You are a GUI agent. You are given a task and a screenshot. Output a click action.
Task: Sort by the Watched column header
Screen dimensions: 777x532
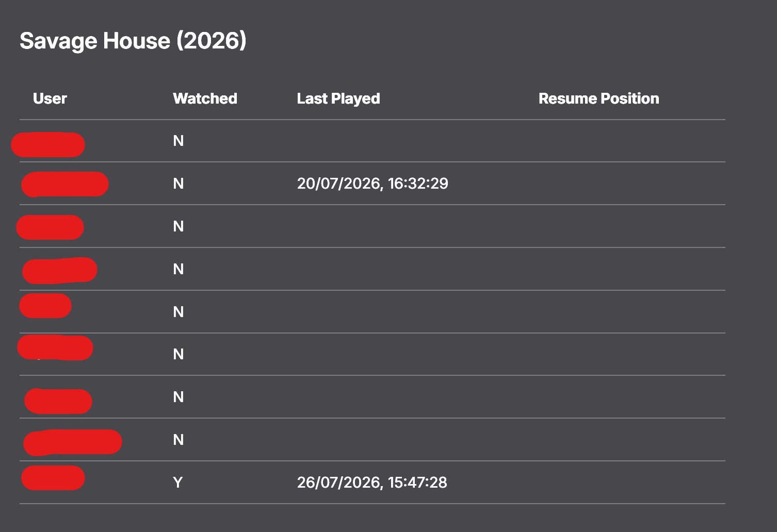(205, 98)
